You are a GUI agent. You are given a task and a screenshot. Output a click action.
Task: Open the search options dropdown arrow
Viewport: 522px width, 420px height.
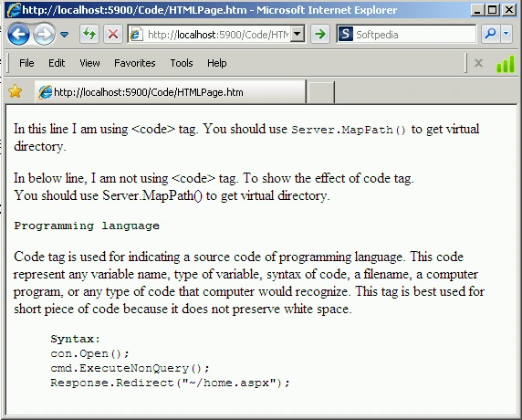(506, 34)
